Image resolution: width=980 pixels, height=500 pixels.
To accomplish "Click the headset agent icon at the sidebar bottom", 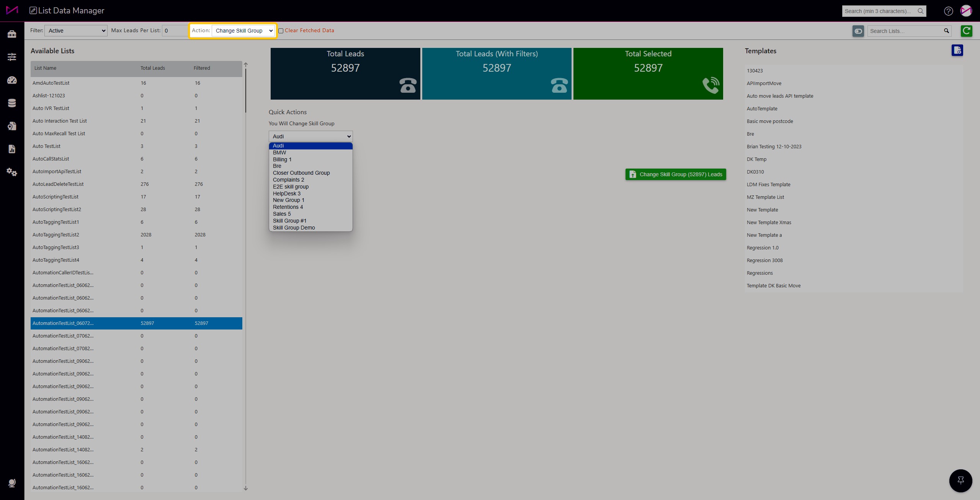I will pyautogui.click(x=12, y=483).
